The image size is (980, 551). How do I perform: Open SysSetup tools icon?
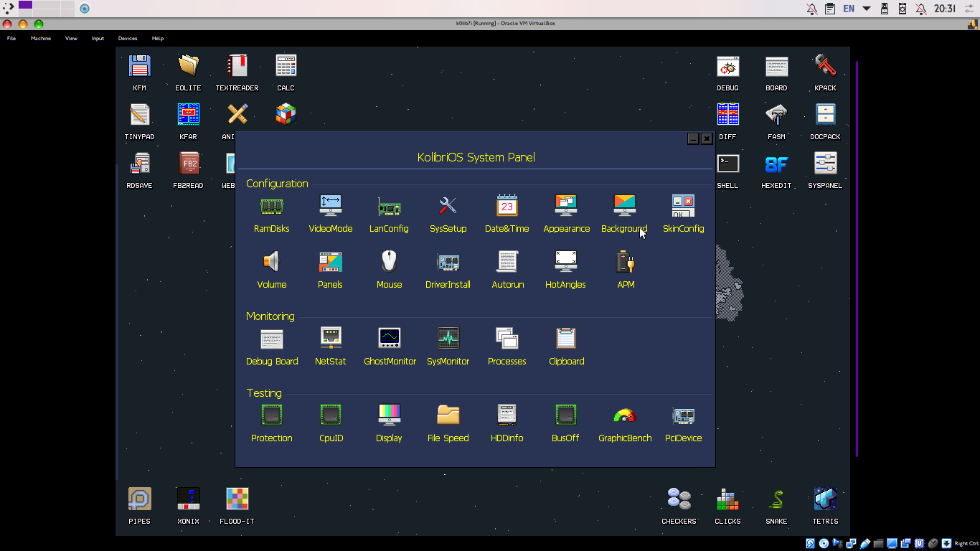tap(448, 206)
